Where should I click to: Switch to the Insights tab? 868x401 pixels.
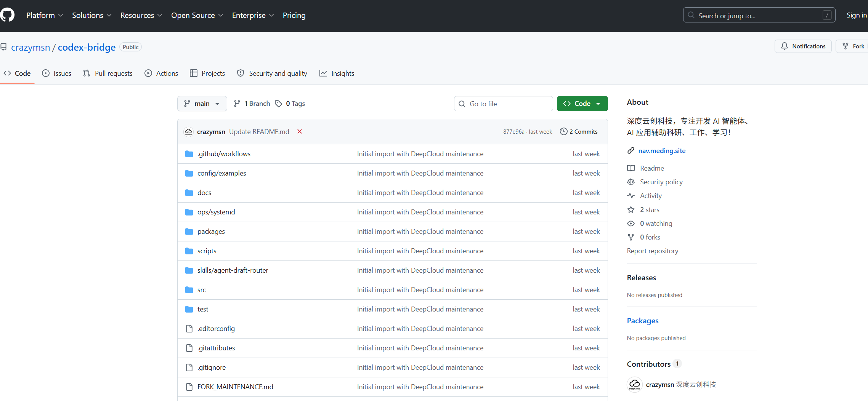pyautogui.click(x=337, y=73)
